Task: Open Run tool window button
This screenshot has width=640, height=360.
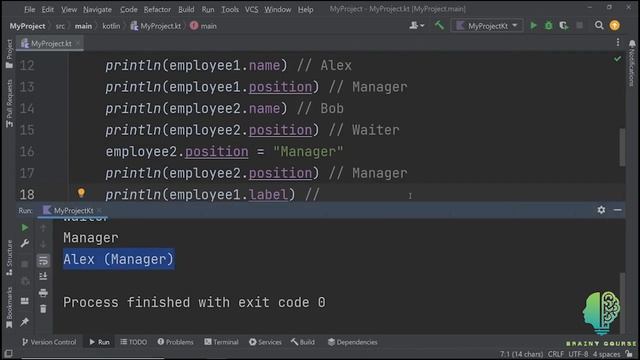Action: [99, 342]
